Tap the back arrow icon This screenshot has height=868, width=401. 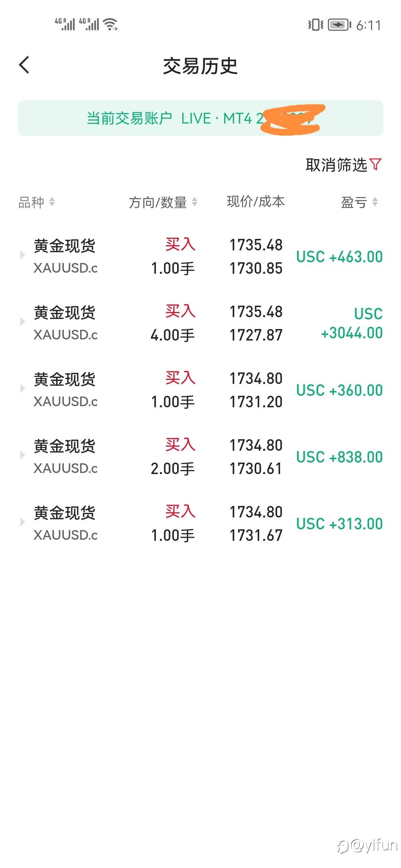pyautogui.click(x=24, y=65)
